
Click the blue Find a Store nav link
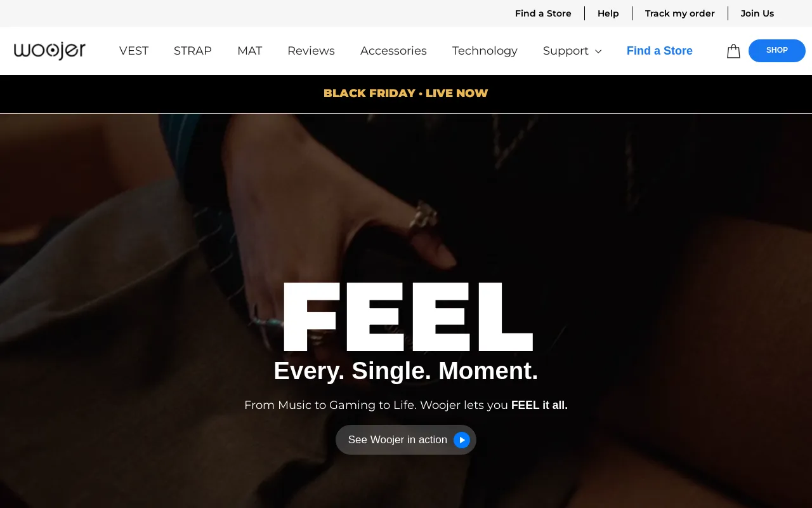(x=660, y=51)
